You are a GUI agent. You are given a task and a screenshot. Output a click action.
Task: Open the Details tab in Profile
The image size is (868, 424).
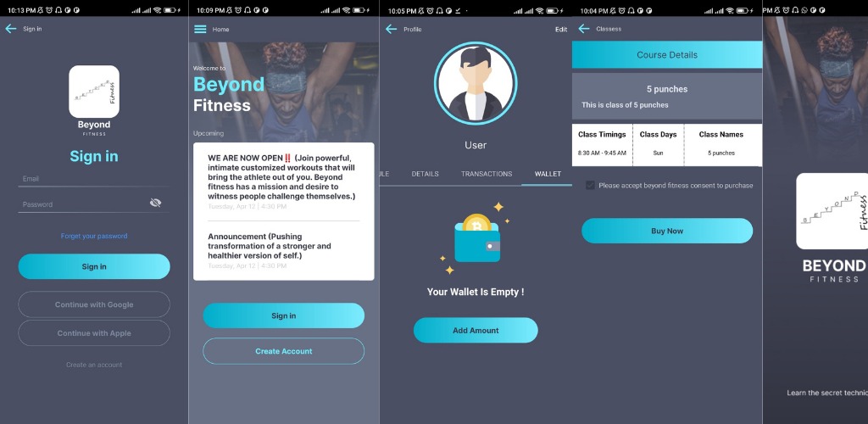[x=425, y=174]
